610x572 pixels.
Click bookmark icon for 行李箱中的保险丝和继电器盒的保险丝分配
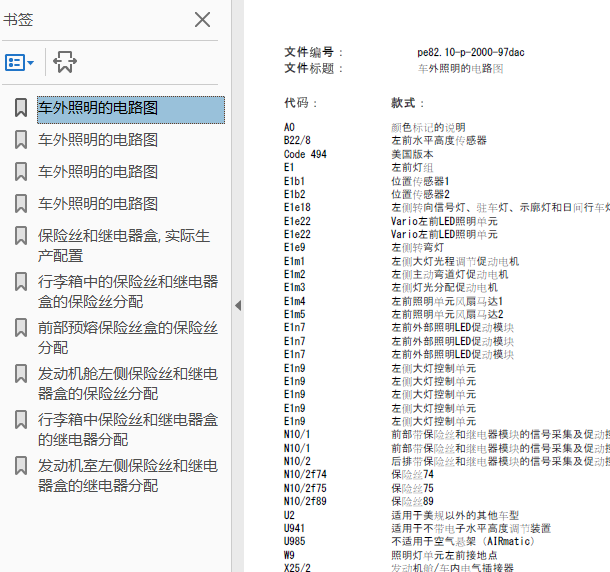(x=21, y=282)
